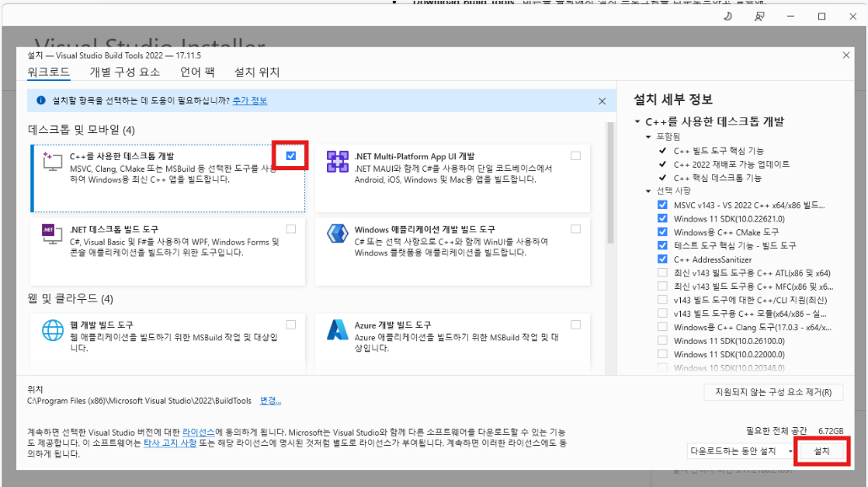This screenshot has width=868, height=487.
Task: Maximize the Visual Studio Installer window
Action: [x=822, y=17]
